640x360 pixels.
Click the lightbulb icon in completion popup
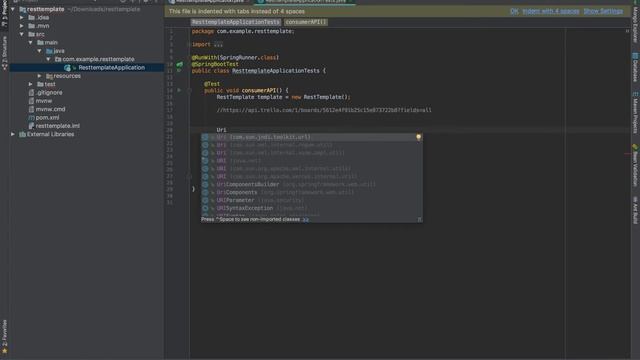click(x=418, y=137)
